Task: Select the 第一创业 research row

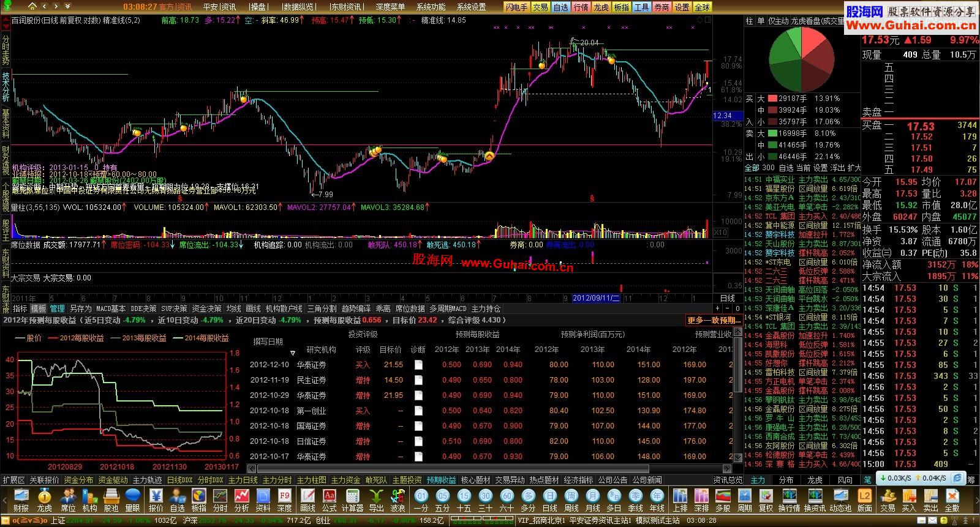Action: click(x=490, y=411)
